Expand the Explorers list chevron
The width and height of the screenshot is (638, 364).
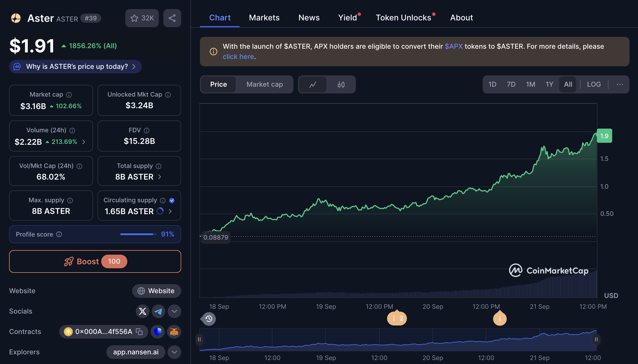pos(174,352)
